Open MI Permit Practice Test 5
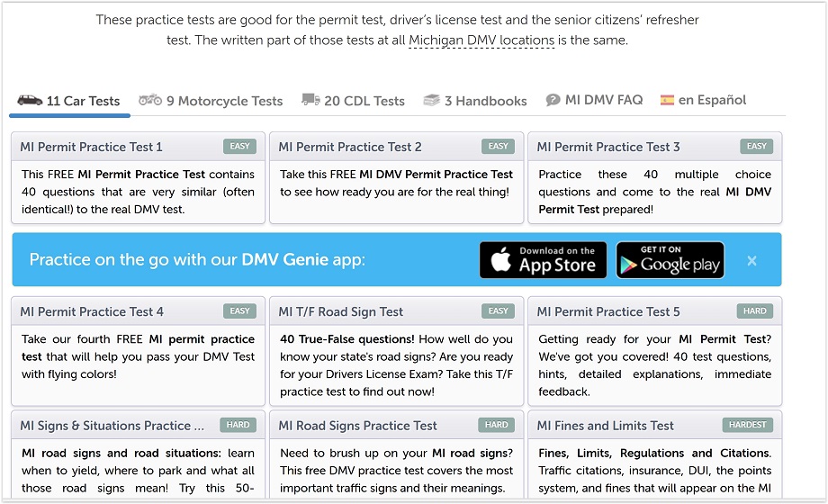 [608, 311]
